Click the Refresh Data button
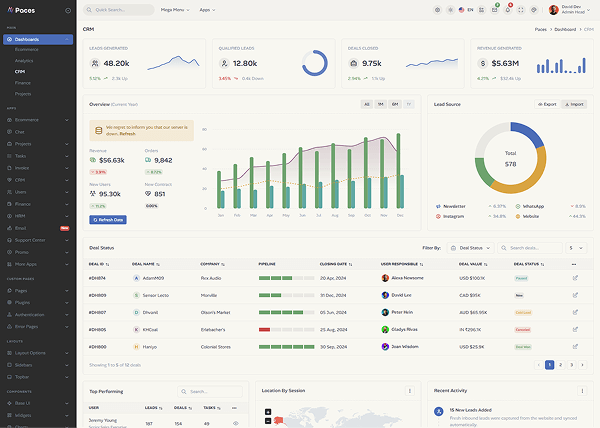Image resolution: width=600 pixels, height=428 pixels. [108, 219]
